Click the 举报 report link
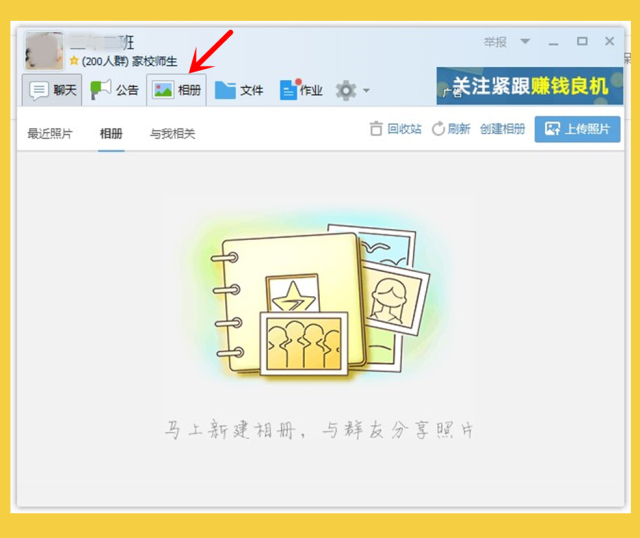The width and height of the screenshot is (640, 538). pos(495,42)
